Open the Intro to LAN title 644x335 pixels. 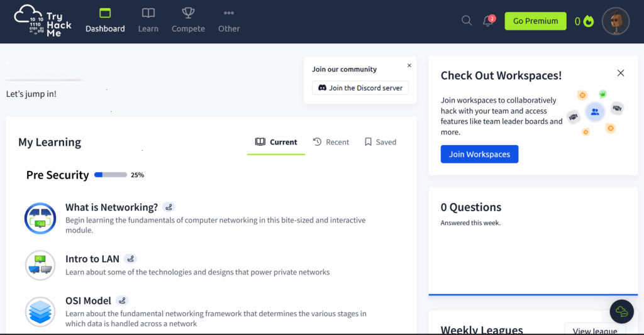(92, 259)
